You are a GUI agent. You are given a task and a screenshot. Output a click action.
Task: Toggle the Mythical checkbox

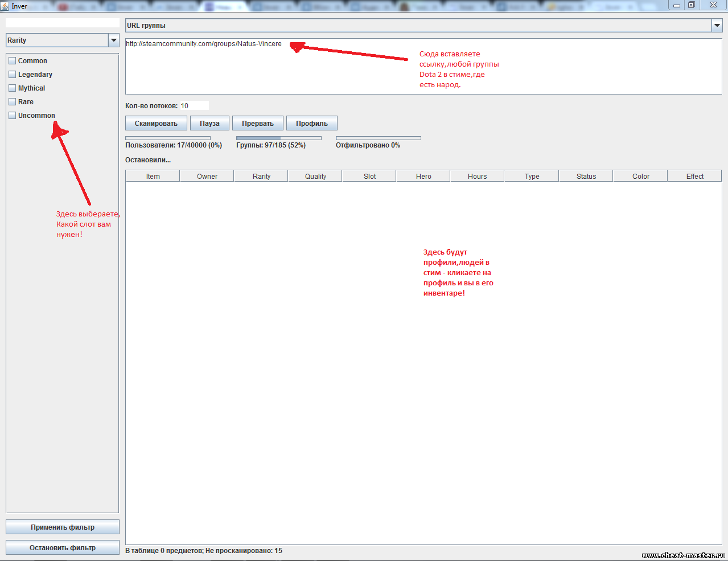(13, 88)
